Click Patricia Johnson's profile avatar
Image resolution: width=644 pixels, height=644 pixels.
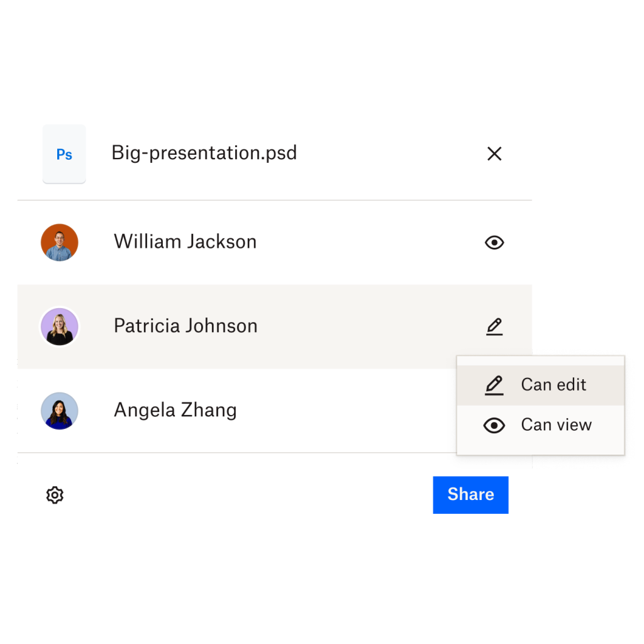[60, 326]
